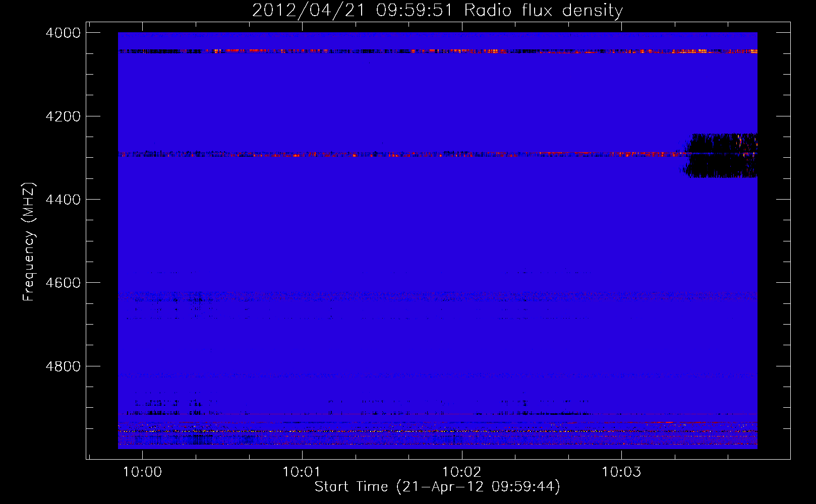Screen dimensions: 816x504
Task: Click the 'Start Time (21-Apr-12 09:59:44)' label
Action: click(437, 487)
